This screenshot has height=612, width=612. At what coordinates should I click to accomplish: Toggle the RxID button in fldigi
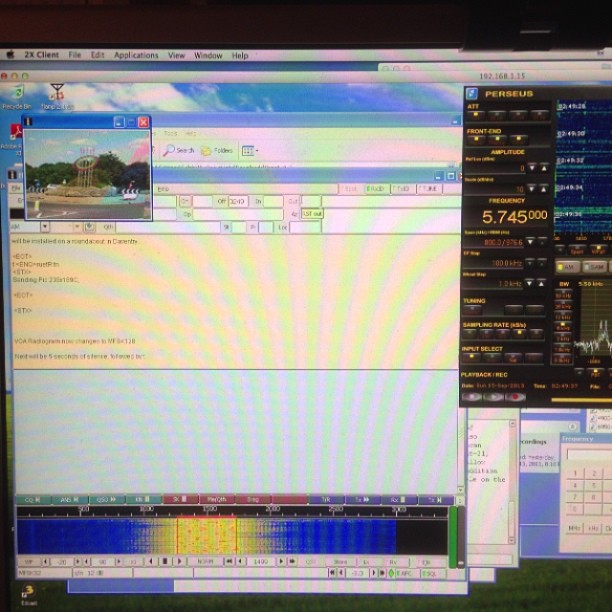(375, 189)
